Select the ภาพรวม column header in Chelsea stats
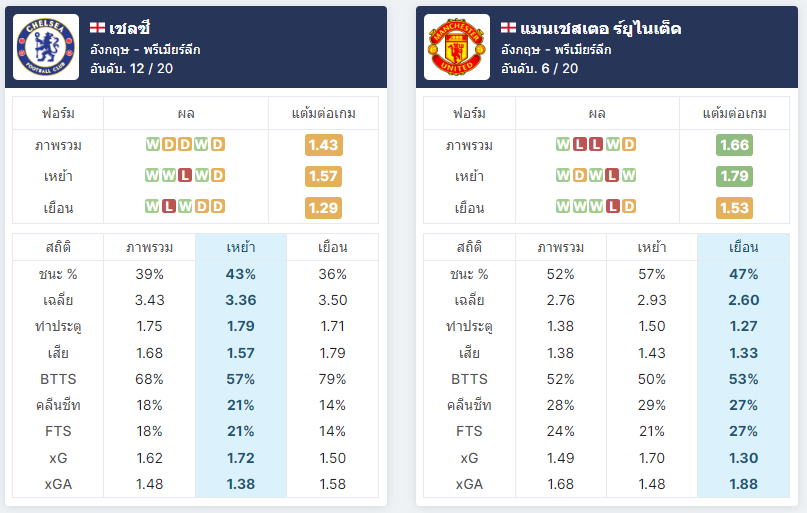Screen dimensions: 807x513 150,247
